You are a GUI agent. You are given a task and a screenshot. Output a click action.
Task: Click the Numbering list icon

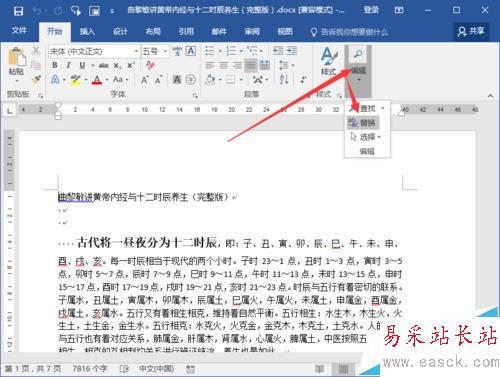[231, 51]
